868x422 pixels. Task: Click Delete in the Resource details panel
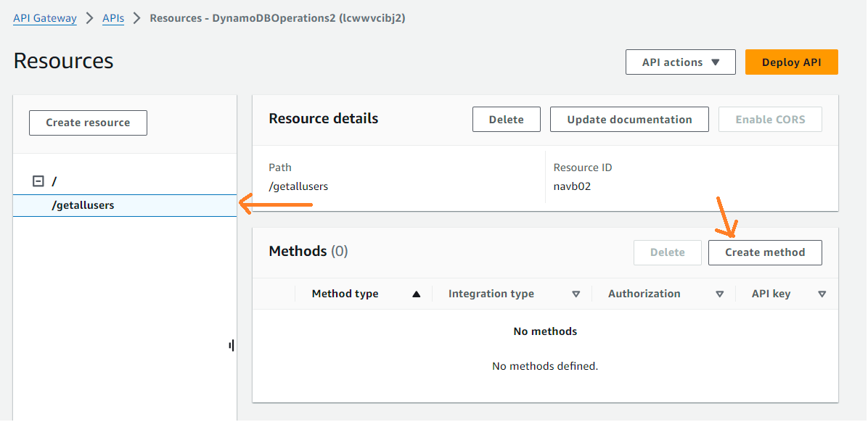(506, 120)
